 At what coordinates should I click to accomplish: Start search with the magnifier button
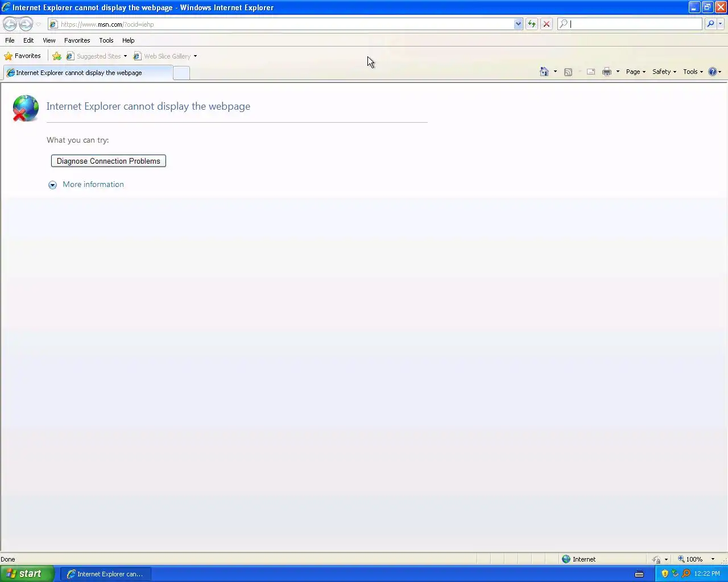pyautogui.click(x=710, y=24)
